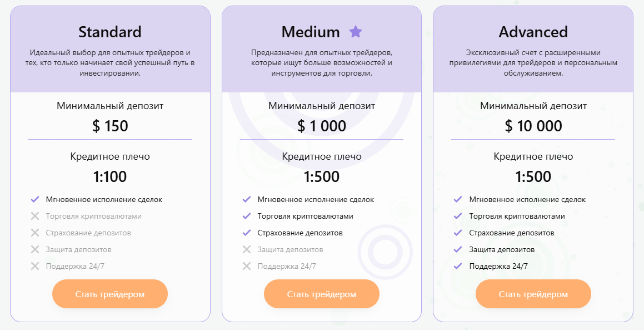Image resolution: width=644 pixels, height=330 pixels.
Task: Click the X icon beside Medium's Защита депозитов
Action: point(247,249)
